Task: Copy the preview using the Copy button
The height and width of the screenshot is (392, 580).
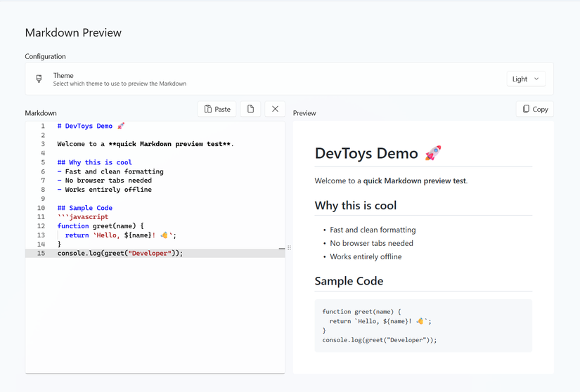Action: [x=535, y=109]
